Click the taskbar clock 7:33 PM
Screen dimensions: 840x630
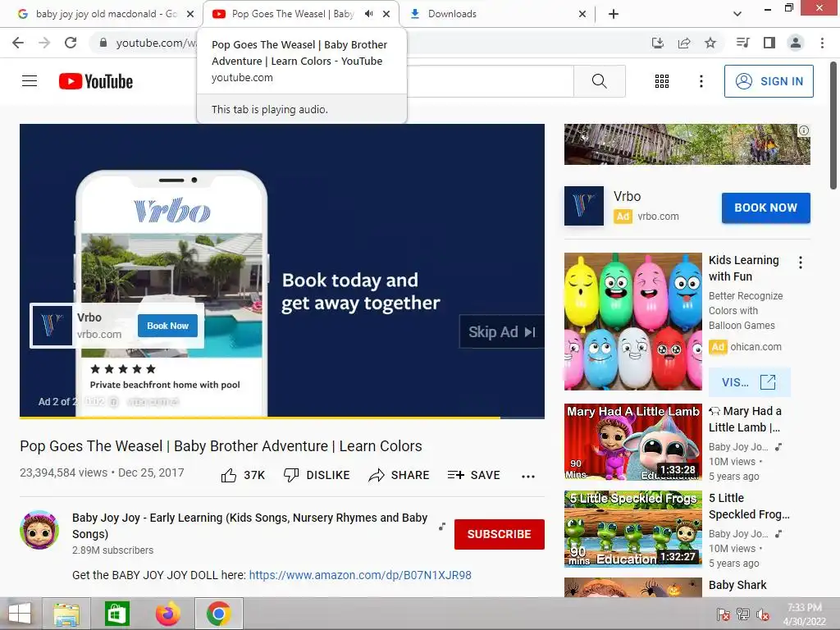tap(804, 608)
